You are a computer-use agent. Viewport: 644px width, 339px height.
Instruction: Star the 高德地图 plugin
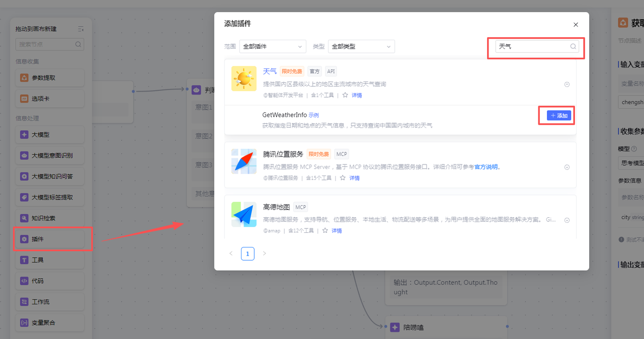point(325,231)
